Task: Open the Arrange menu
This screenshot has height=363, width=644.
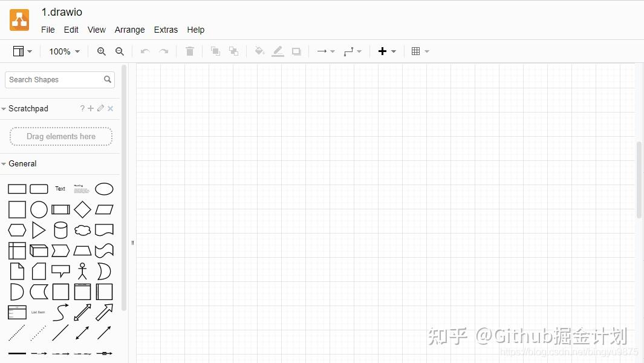Action: point(130,30)
